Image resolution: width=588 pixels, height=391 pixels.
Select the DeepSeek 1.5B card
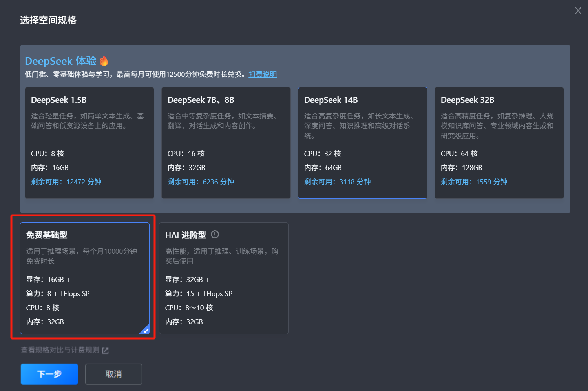click(x=89, y=143)
